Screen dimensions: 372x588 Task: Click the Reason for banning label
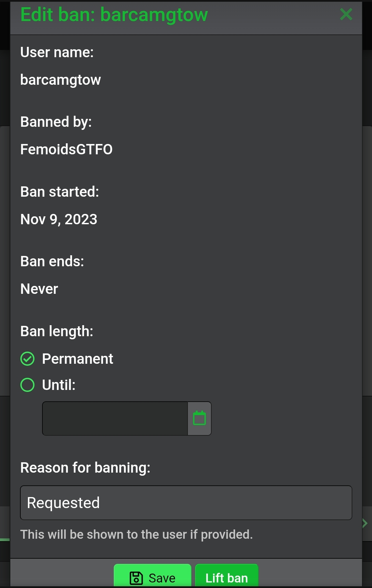(85, 468)
